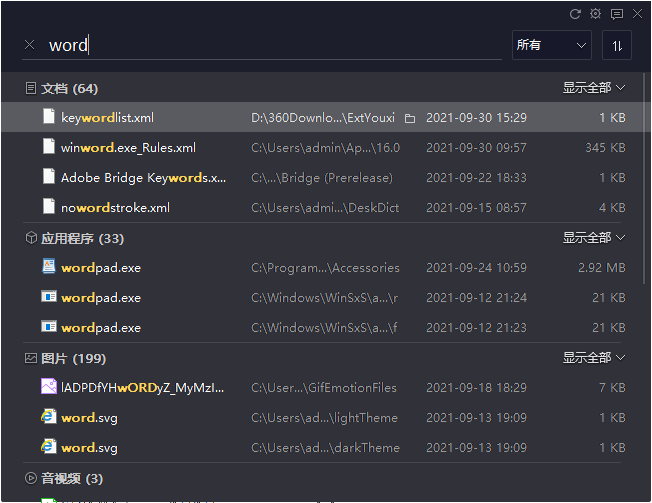Click date 2021-09-30 15:29
Viewport: 652px width, 503px height.
[x=477, y=118]
